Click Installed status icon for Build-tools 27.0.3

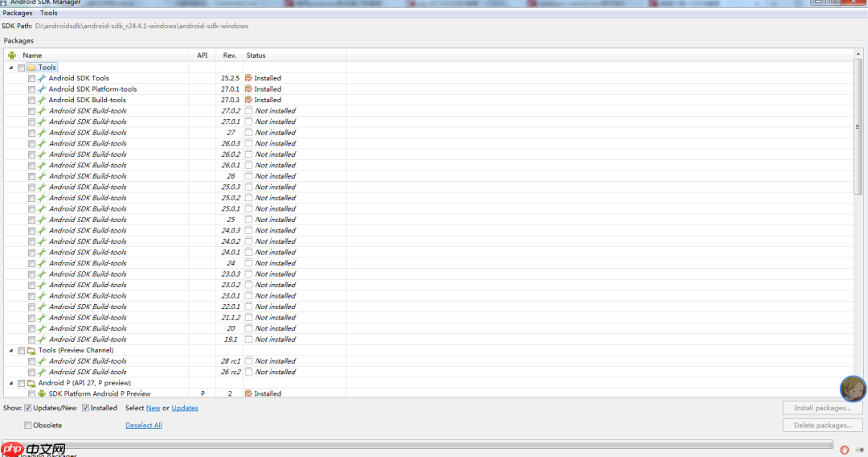pyautogui.click(x=248, y=101)
